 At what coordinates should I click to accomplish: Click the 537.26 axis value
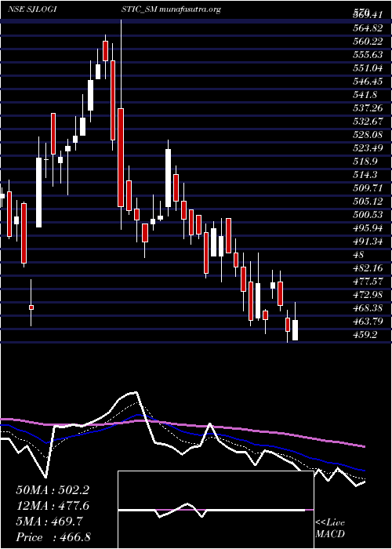(369, 108)
